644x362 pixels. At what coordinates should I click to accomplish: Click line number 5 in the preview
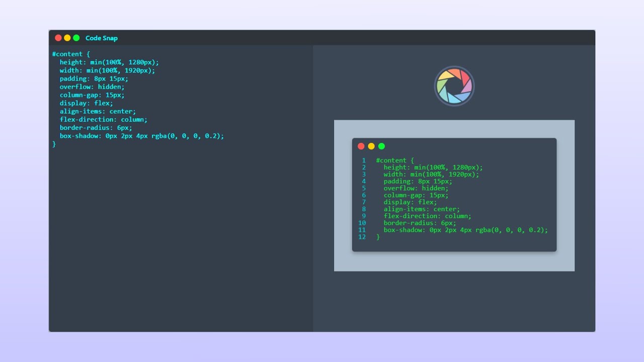click(x=364, y=189)
